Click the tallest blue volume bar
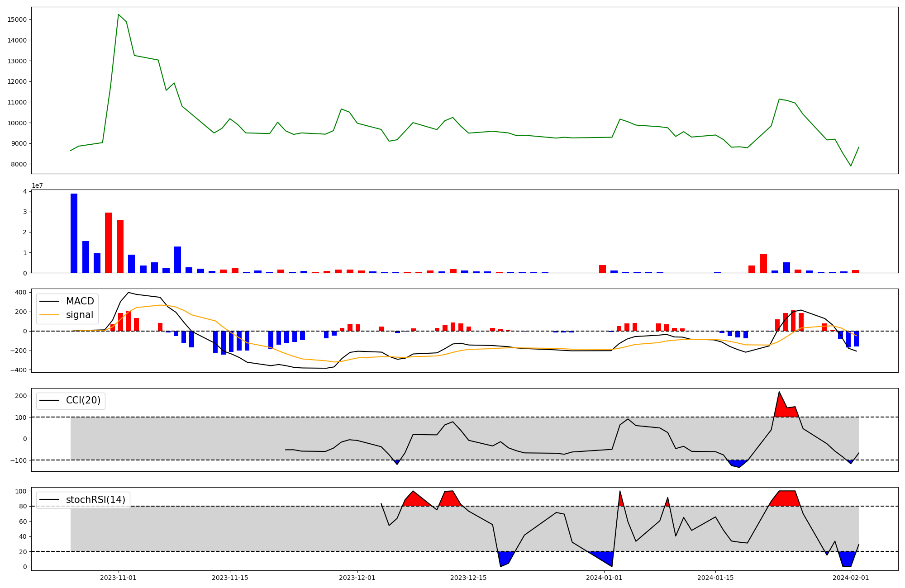The width and height of the screenshot is (905, 588). [x=74, y=233]
